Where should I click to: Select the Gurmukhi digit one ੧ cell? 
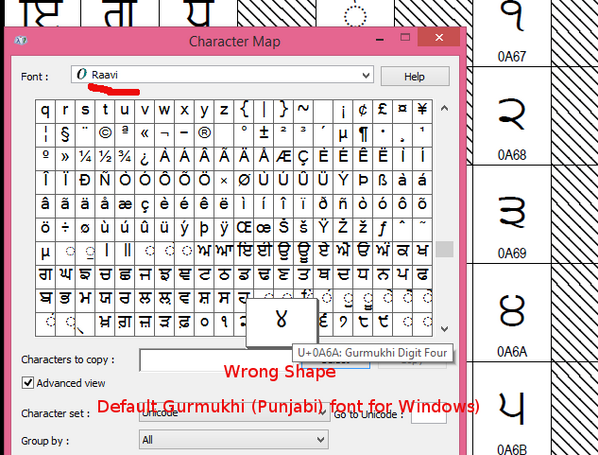tap(224, 324)
